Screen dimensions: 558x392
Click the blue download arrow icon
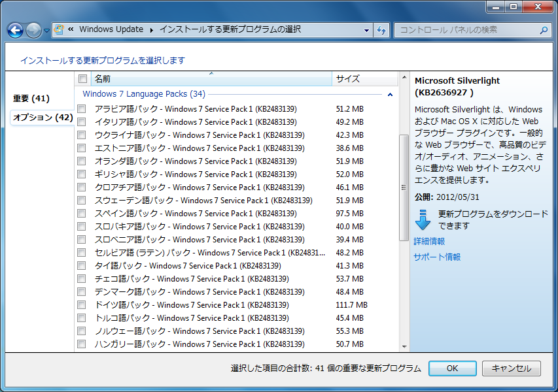(x=423, y=220)
